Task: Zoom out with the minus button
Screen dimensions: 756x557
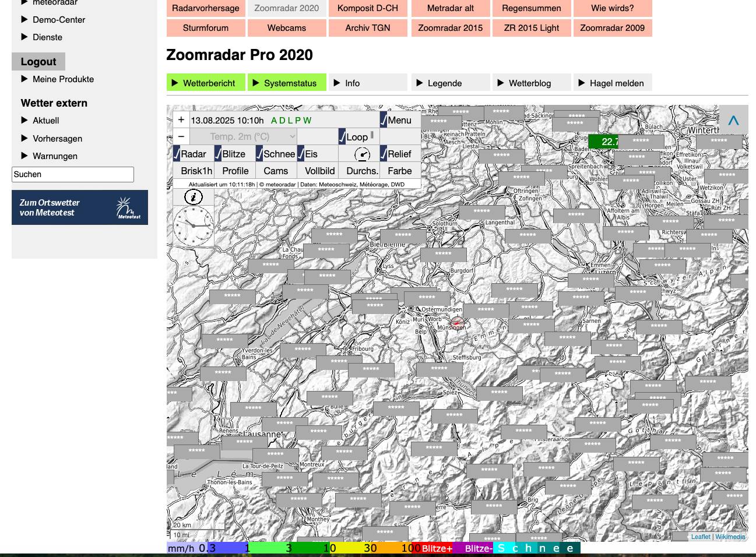Action: pyautogui.click(x=181, y=136)
